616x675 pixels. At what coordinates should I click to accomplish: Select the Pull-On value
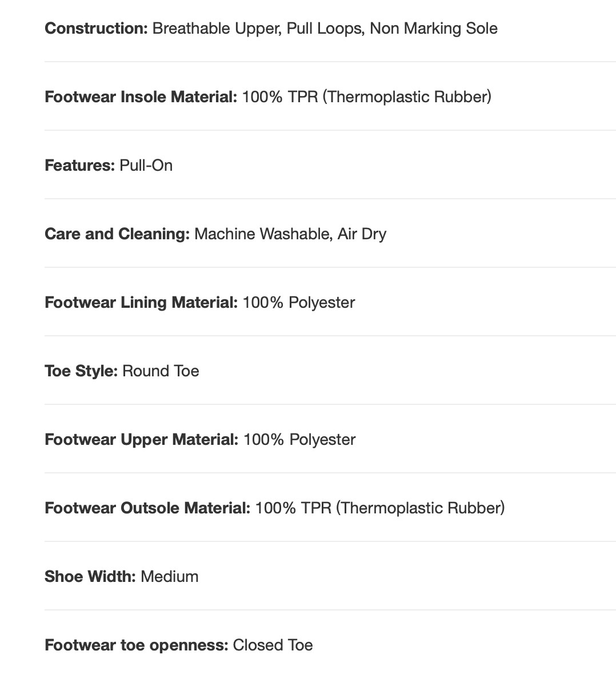pyautogui.click(x=146, y=165)
